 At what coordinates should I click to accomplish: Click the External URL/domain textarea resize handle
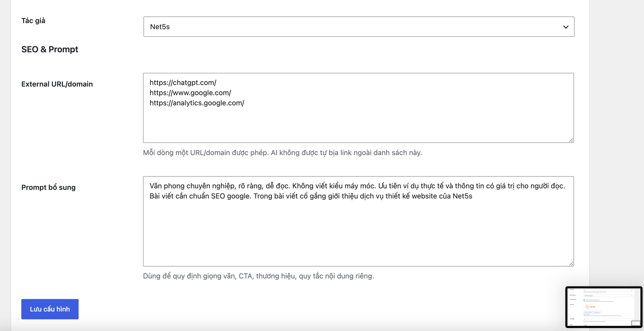tap(571, 140)
